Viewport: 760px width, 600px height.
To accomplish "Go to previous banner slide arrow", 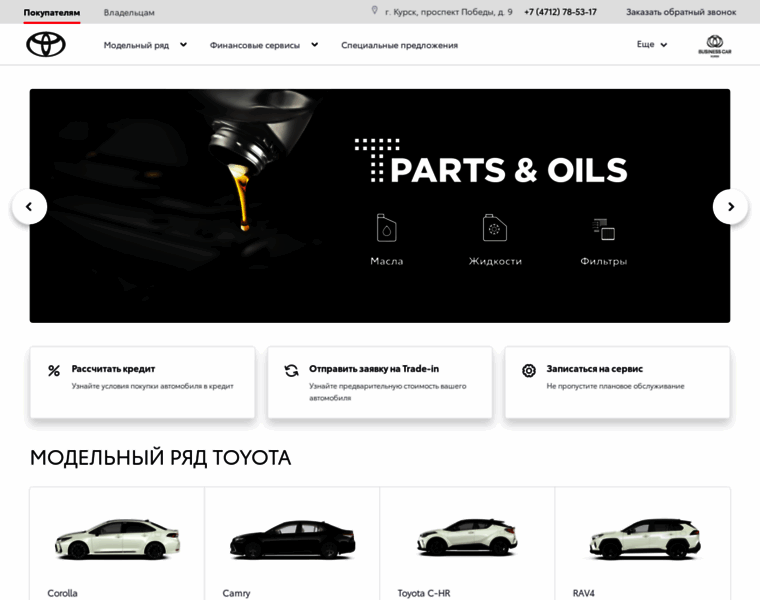I will click(x=29, y=206).
